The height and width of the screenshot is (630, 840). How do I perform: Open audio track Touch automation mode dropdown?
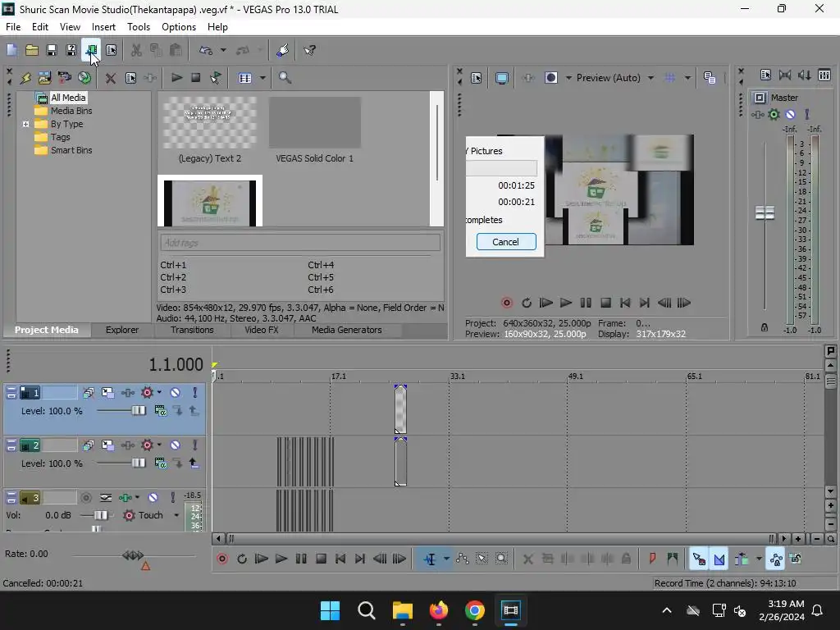pos(176,515)
